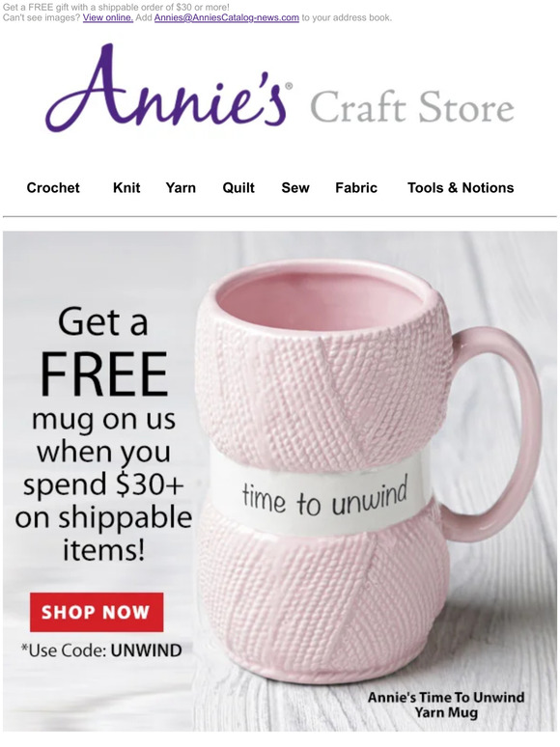Click the Annies@AnniesCatalog-news.com email link
The width and height of the screenshot is (560, 747).
226,17
